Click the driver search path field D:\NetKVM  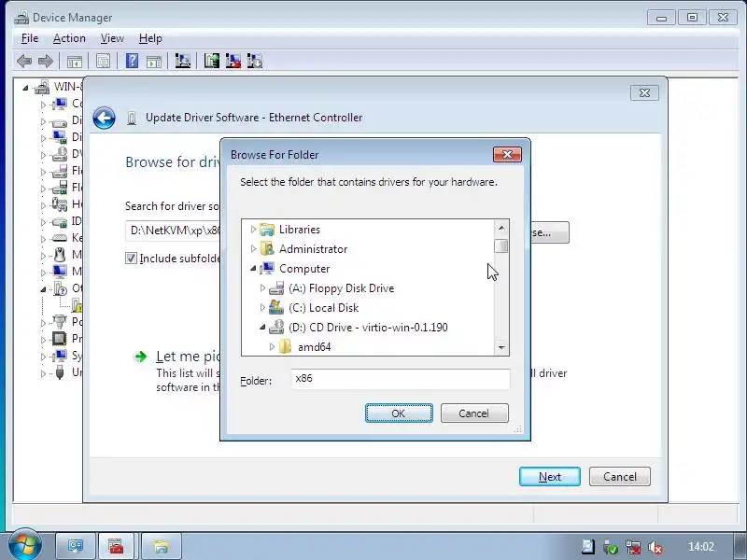pos(173,231)
